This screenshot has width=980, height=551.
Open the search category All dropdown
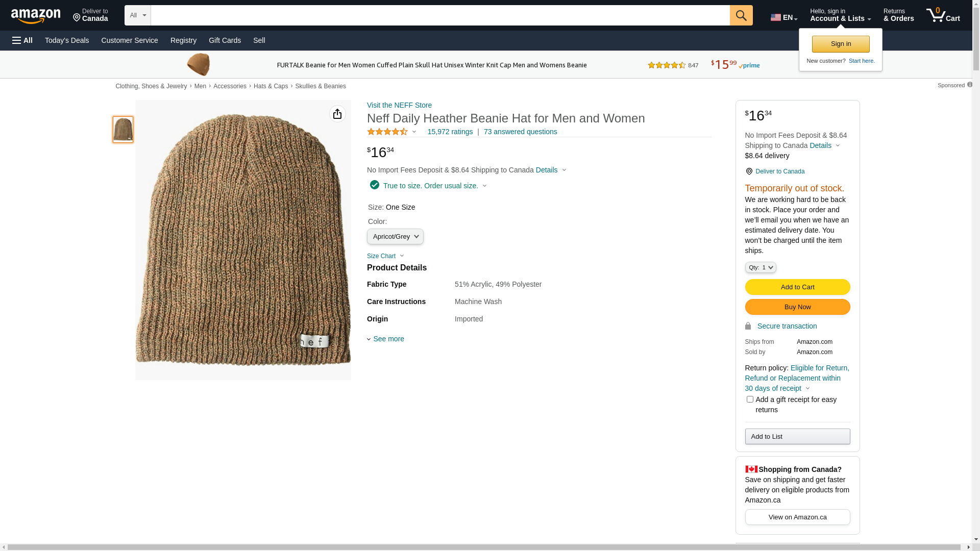point(137,15)
